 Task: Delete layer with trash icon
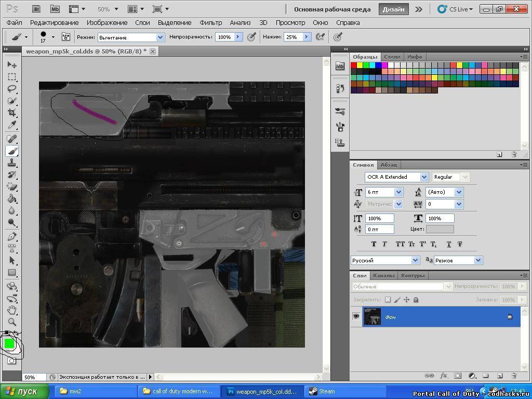(514, 376)
